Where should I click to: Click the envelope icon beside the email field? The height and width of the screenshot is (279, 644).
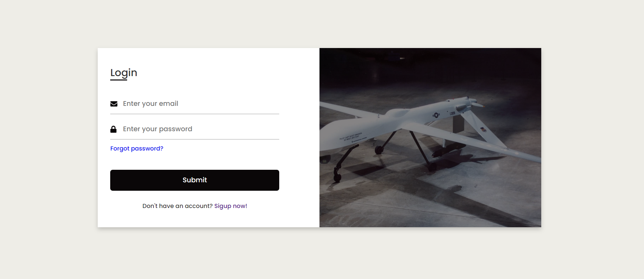click(x=113, y=103)
